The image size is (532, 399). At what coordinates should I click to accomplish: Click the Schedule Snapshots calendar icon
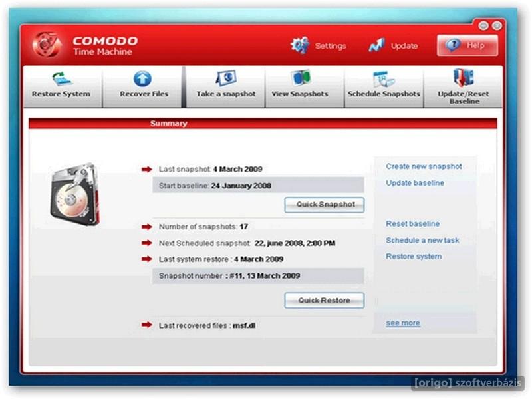tap(384, 78)
